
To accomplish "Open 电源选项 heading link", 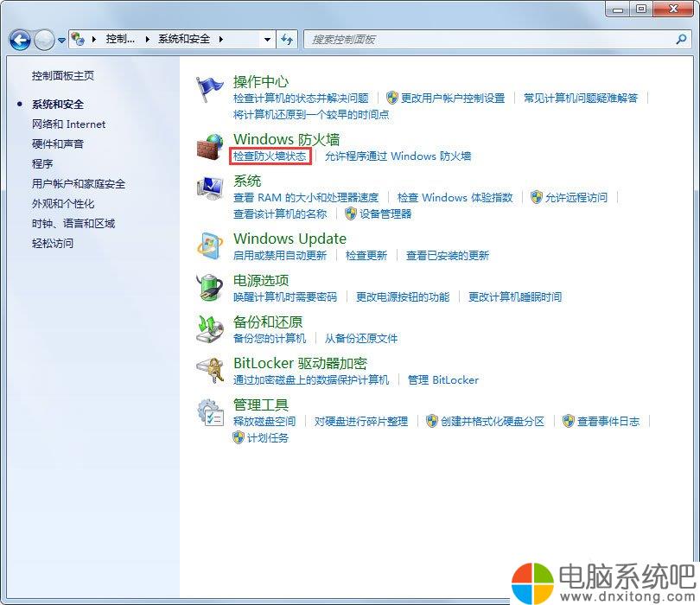I will (261, 280).
